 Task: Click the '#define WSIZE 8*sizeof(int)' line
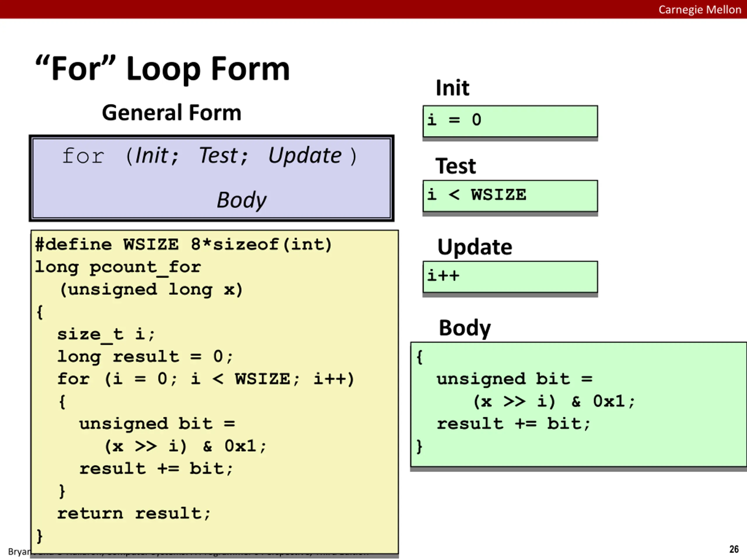(x=184, y=244)
